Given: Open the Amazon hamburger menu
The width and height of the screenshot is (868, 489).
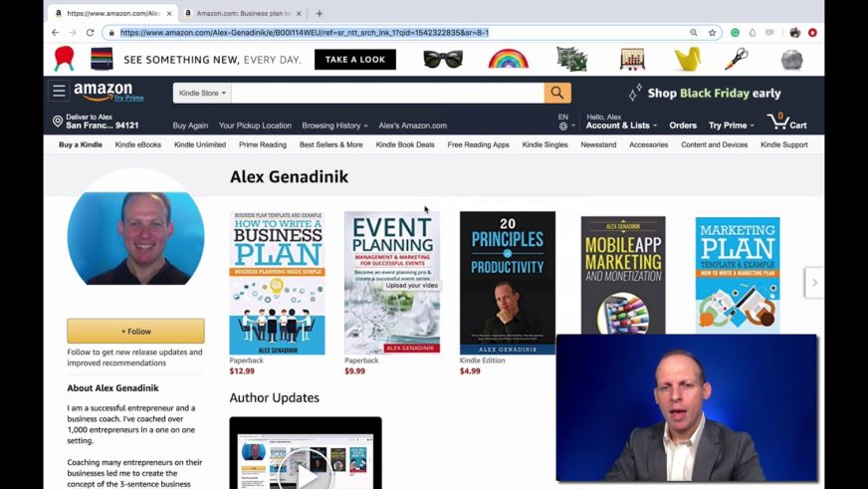Looking at the screenshot, I should (59, 91).
